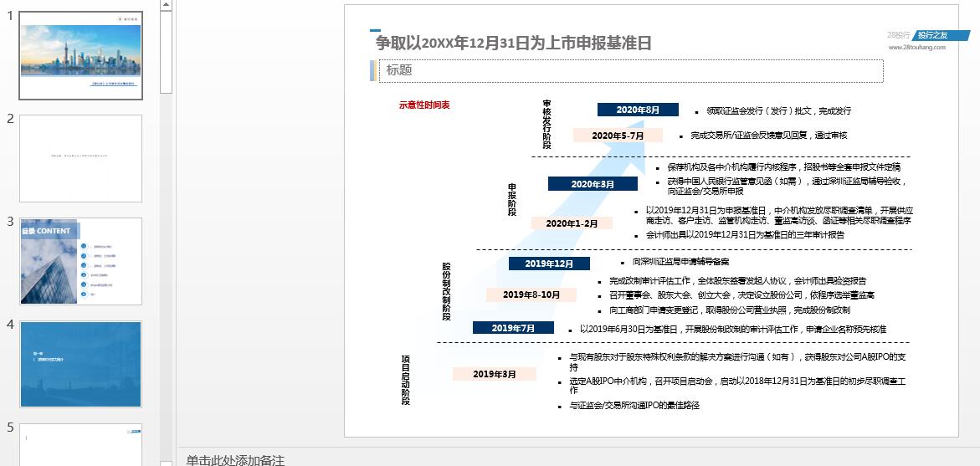Select blue slide 4 thumbnail
This screenshot has height=466, width=980.
[x=80, y=364]
